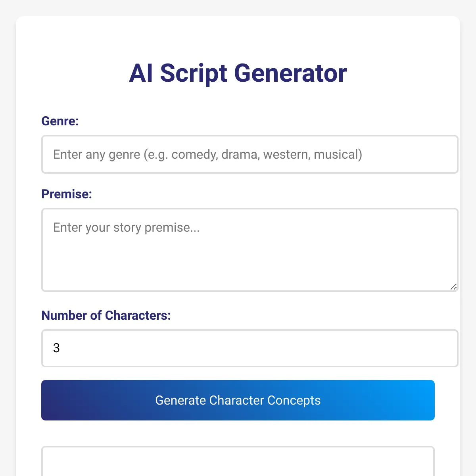Click inside the Genre input field
476x476 pixels.
tap(250, 154)
